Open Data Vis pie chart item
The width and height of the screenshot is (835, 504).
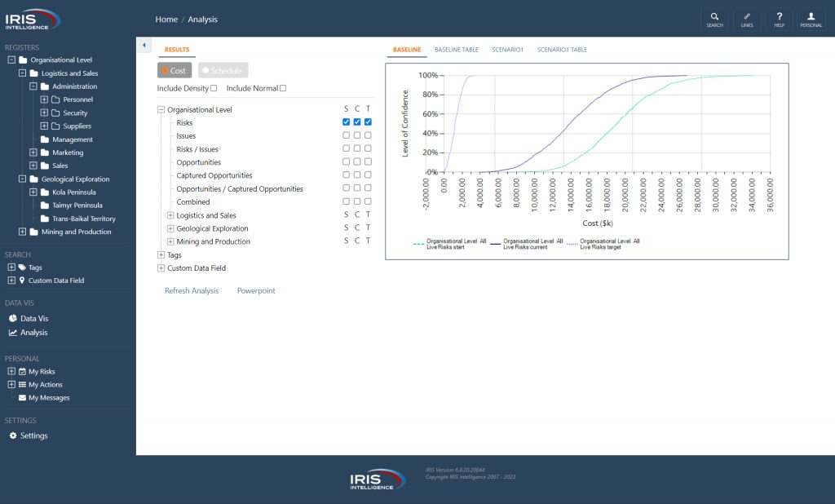33,319
